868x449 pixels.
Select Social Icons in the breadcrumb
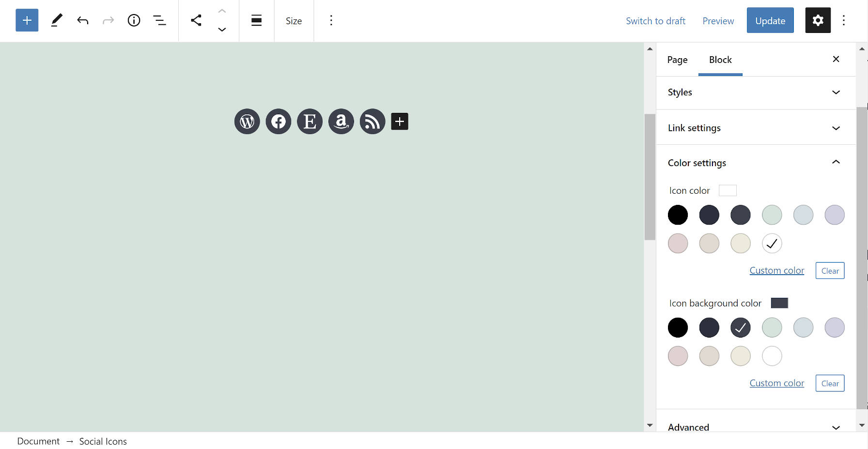click(103, 441)
